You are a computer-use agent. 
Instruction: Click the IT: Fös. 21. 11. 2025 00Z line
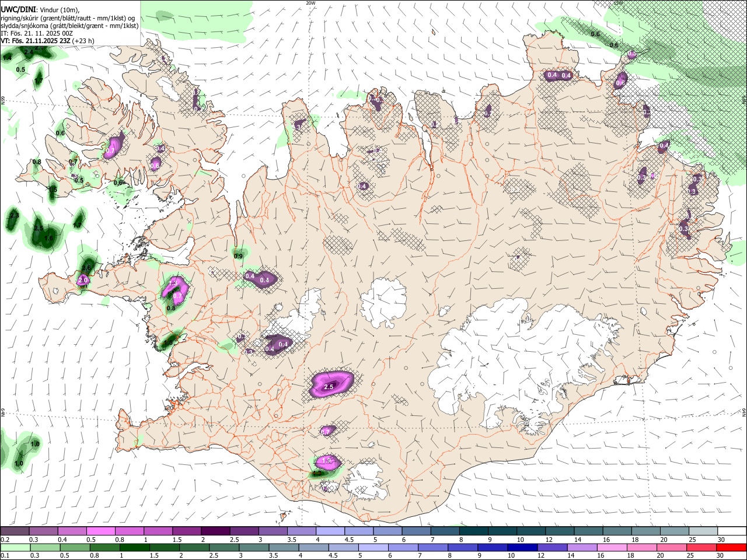point(37,33)
